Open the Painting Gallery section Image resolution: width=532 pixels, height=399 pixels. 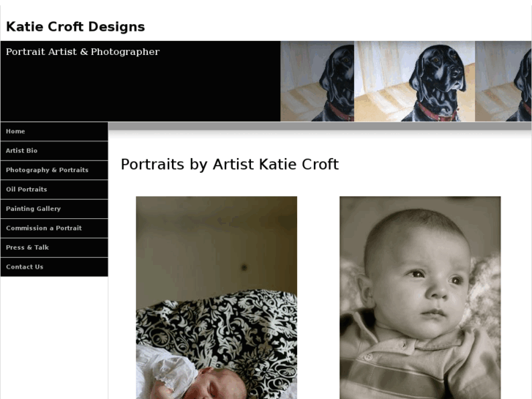pos(33,209)
